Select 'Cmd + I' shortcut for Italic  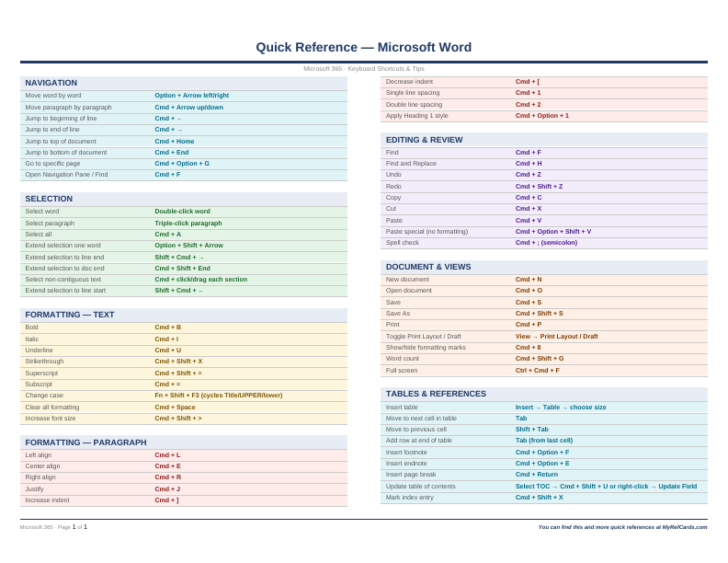tap(166, 339)
